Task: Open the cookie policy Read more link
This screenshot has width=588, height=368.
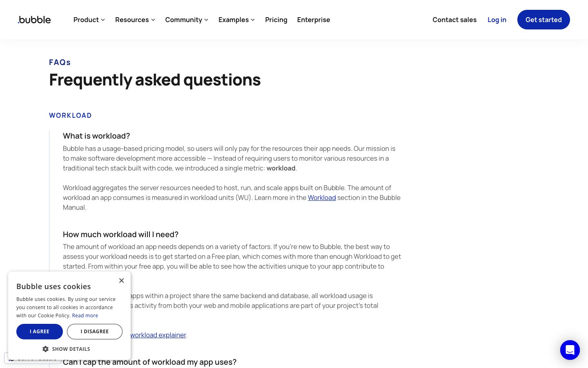Action: [85, 316]
